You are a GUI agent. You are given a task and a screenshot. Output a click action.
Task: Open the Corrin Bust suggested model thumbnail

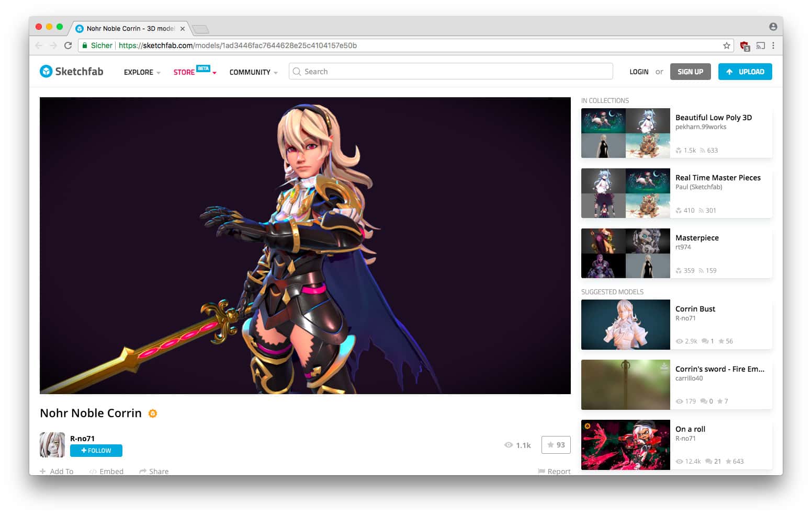pyautogui.click(x=625, y=324)
